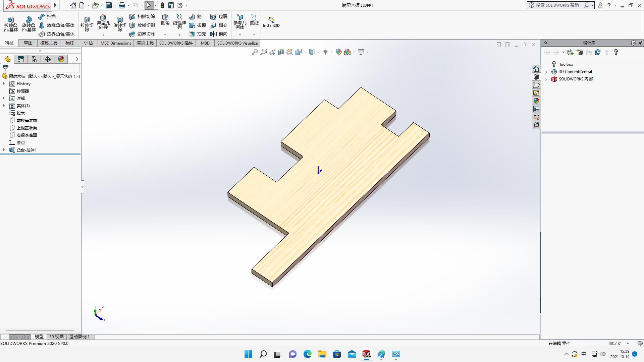Select the 筋 rib tool
Viewport: 644px width, 362px height.
click(196, 16)
